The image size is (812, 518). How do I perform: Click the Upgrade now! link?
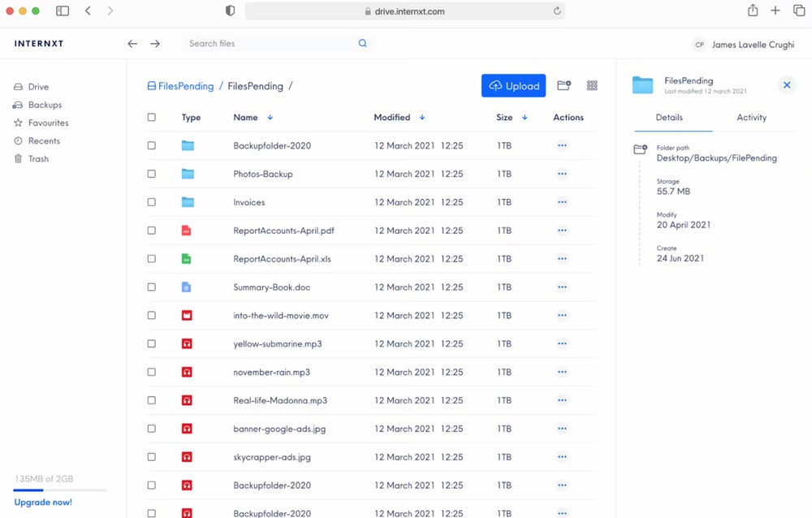(x=43, y=503)
